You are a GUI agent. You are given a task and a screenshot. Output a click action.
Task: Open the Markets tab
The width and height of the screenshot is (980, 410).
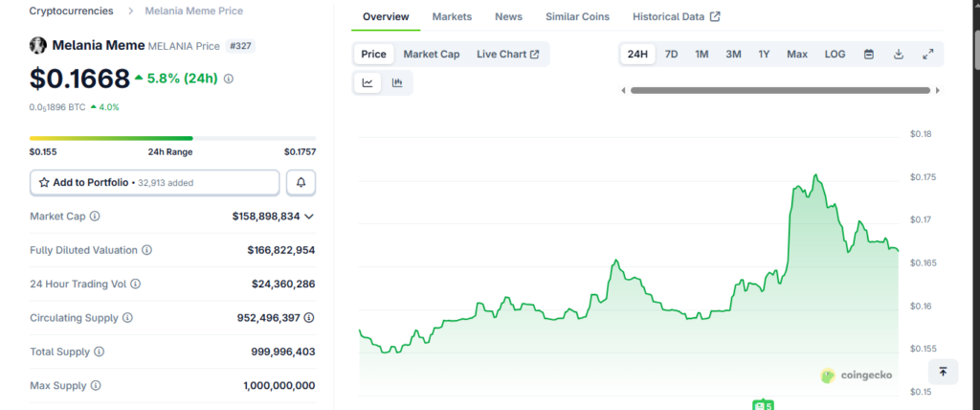tap(451, 17)
